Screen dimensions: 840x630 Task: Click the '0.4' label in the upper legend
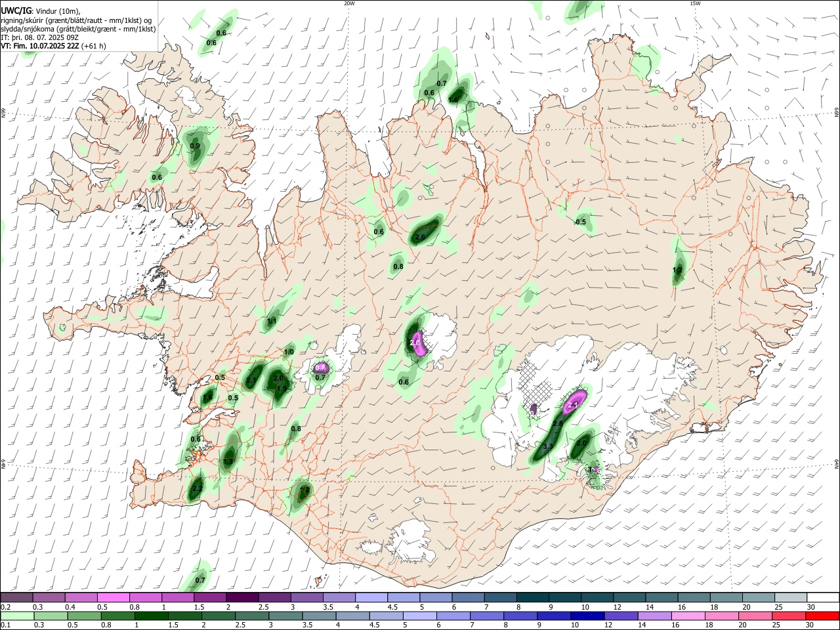pos(71,607)
